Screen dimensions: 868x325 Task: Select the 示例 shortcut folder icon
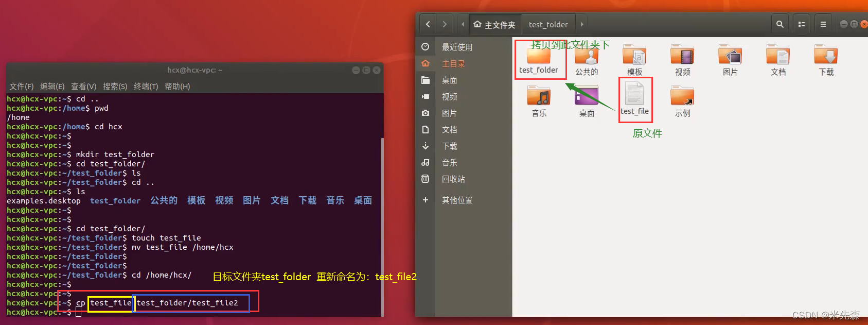click(682, 96)
